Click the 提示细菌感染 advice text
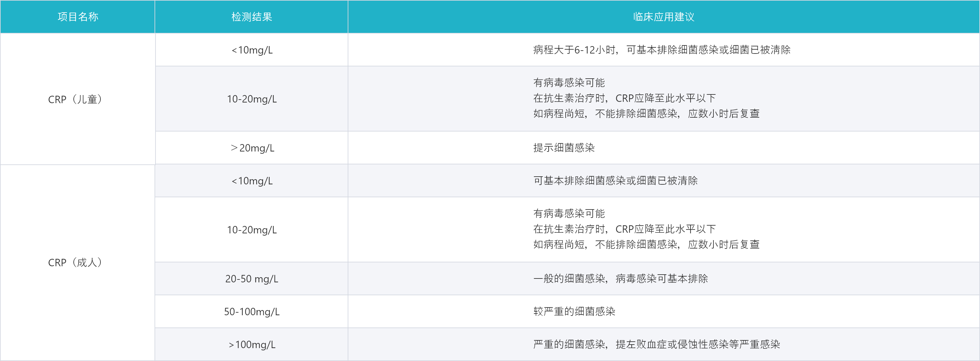 coord(563,148)
